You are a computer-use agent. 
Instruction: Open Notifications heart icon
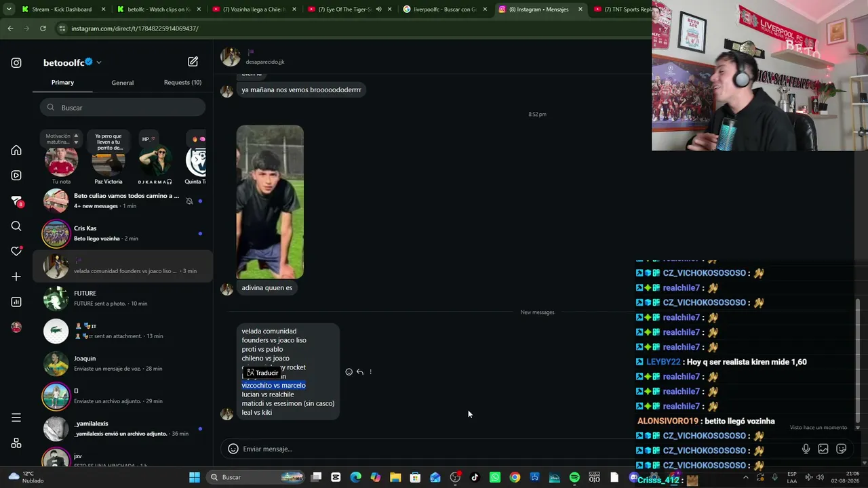[x=16, y=251]
